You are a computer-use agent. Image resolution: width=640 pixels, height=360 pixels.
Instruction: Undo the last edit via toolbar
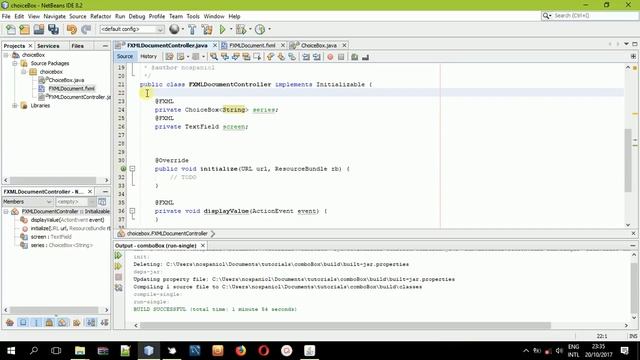coord(72,29)
